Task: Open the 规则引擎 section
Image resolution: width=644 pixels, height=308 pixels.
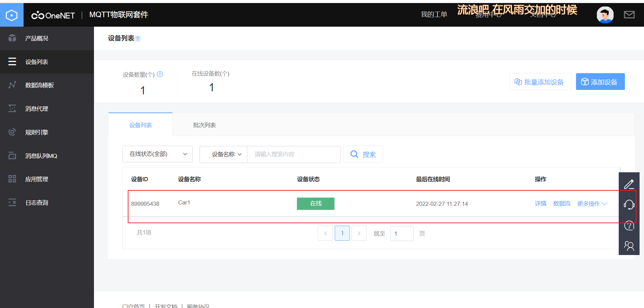Action: (36, 132)
